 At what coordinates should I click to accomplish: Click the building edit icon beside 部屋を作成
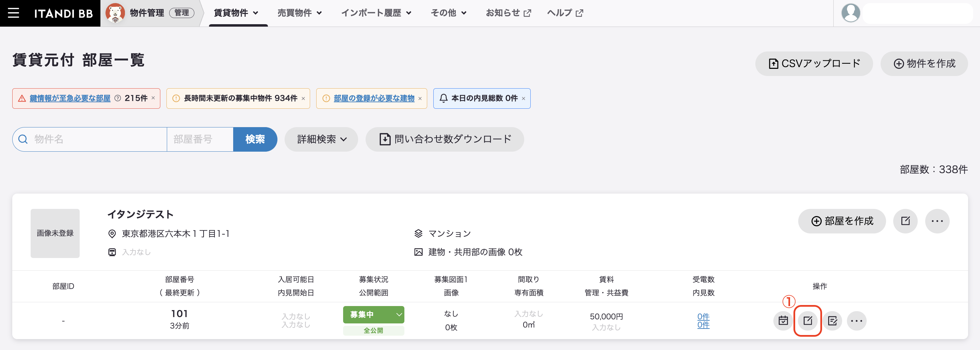[x=905, y=221]
